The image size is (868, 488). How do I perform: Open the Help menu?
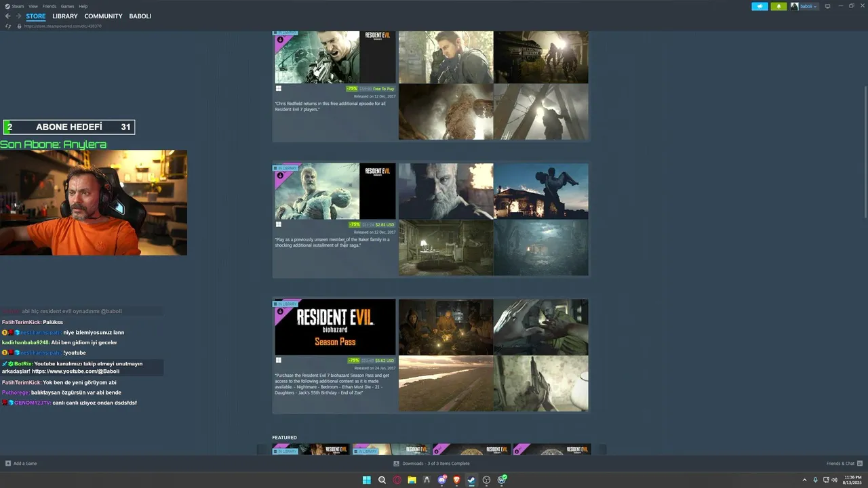(83, 6)
